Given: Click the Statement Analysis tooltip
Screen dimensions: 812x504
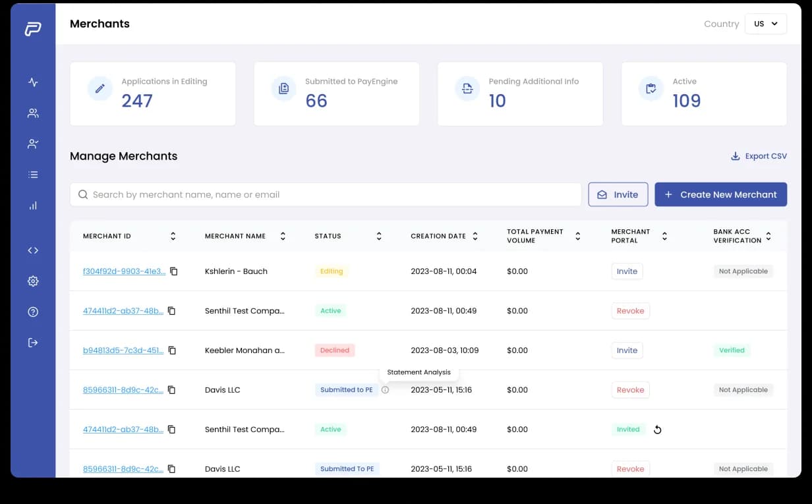Looking at the screenshot, I should 419,372.
